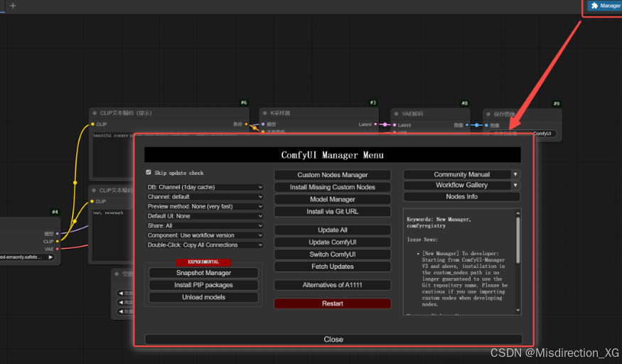622x364 pixels.
Task: Toggle the Skip update check checkbox
Action: [149, 173]
